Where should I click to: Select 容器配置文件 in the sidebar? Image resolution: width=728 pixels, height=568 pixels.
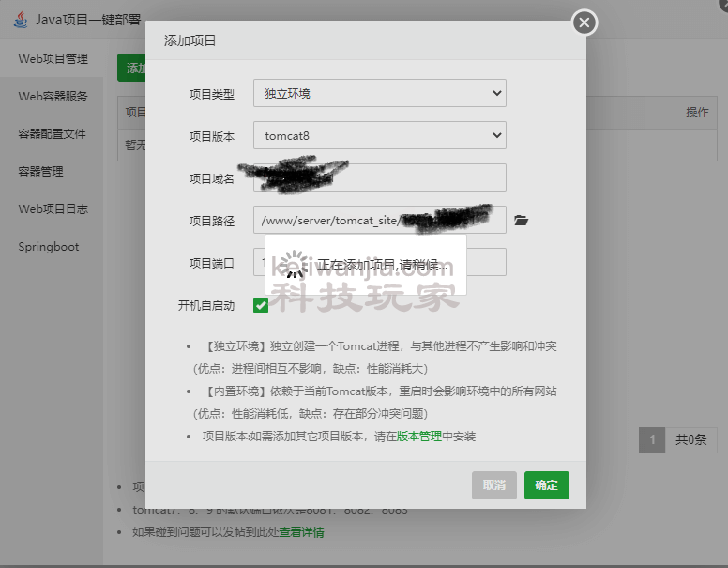click(52, 134)
